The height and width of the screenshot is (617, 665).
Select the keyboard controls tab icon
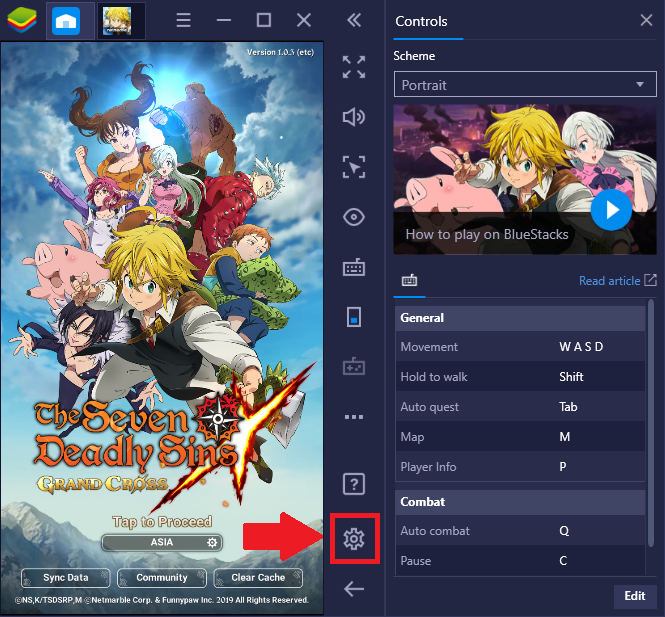[409, 280]
